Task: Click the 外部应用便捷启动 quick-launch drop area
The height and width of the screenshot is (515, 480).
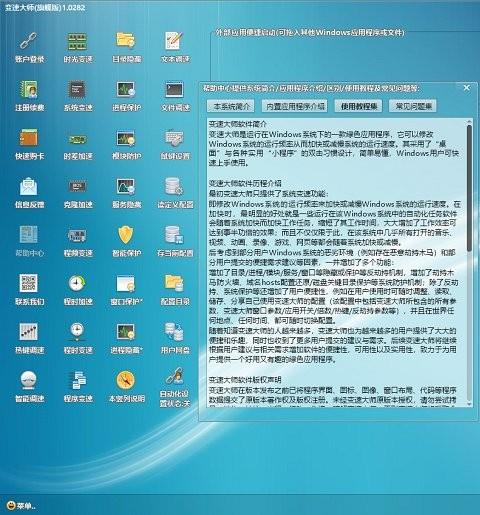Action: 345,58
